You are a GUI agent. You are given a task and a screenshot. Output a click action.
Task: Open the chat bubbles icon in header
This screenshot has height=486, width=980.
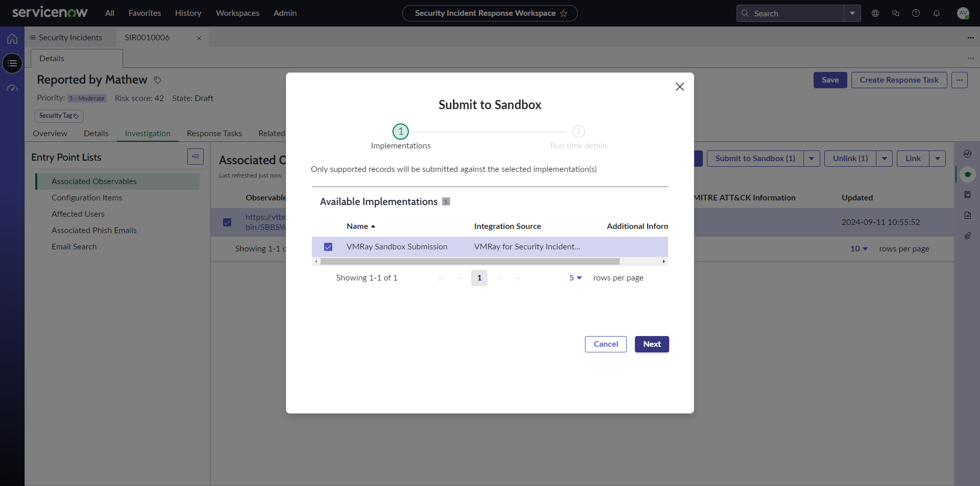896,13
